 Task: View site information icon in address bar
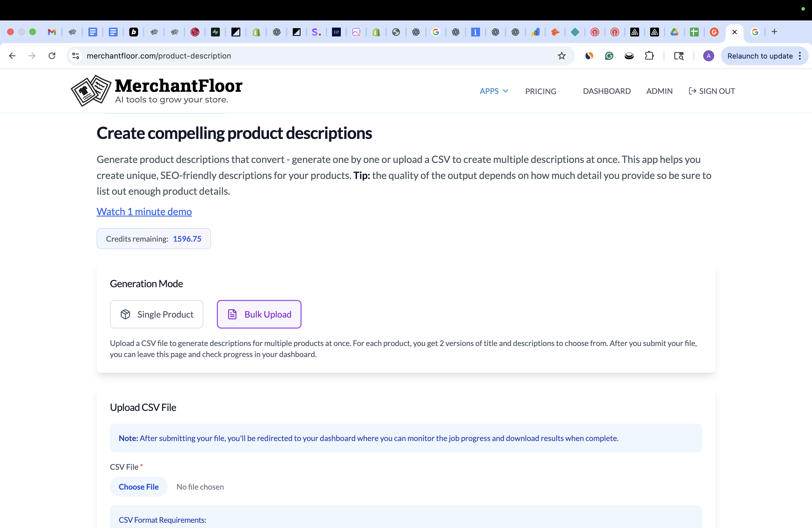[x=76, y=56]
